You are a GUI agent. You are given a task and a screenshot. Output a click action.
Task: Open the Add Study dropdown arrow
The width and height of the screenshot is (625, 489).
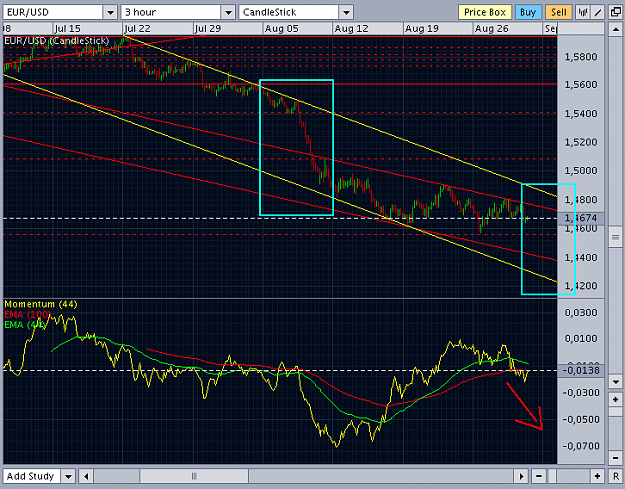tap(68, 476)
